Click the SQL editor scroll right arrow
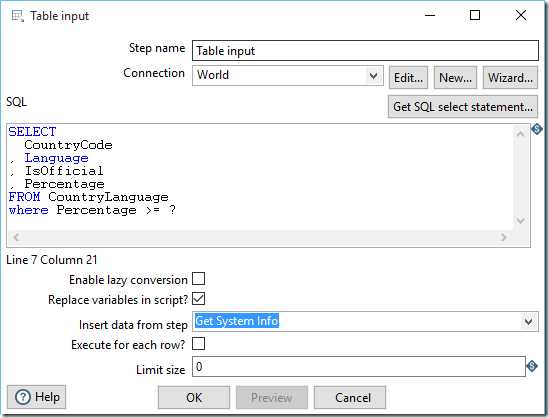 click(x=503, y=237)
